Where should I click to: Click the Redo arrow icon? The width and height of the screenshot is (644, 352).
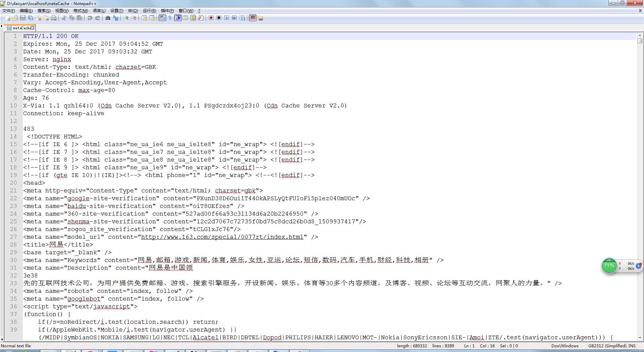(97, 18)
